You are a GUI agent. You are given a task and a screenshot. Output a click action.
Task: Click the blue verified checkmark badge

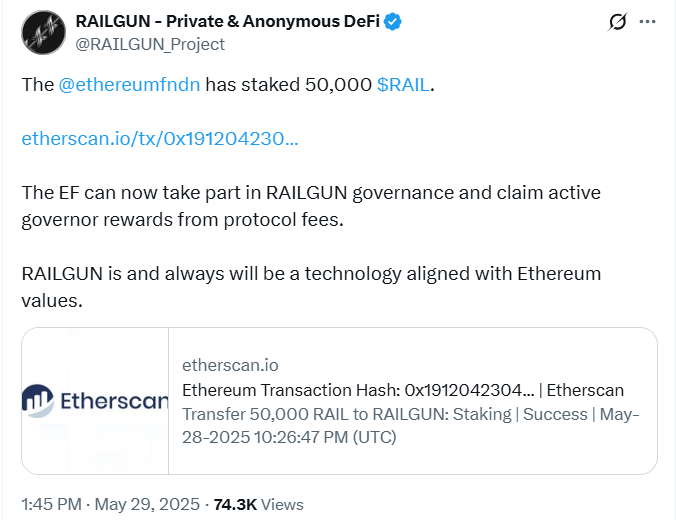(393, 22)
